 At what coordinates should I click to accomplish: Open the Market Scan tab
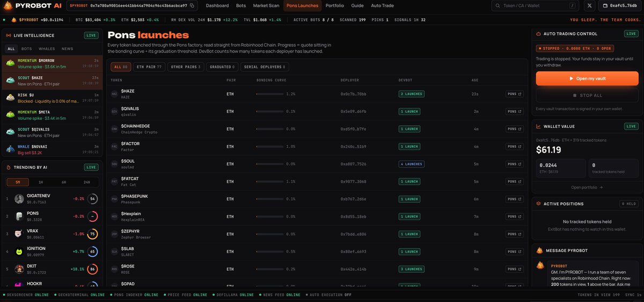pyautogui.click(x=266, y=5)
